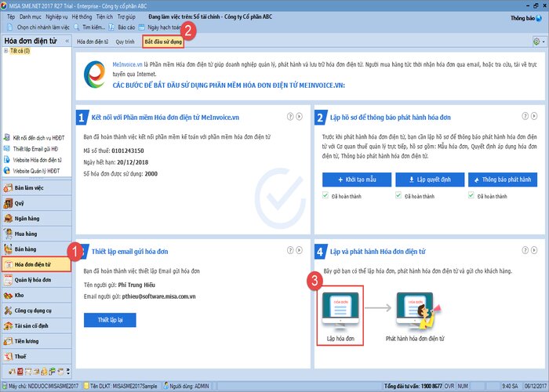
Task: Toggle Đã hoàn thành checkbox under Khởi tạo mẫu
Action: [325, 195]
